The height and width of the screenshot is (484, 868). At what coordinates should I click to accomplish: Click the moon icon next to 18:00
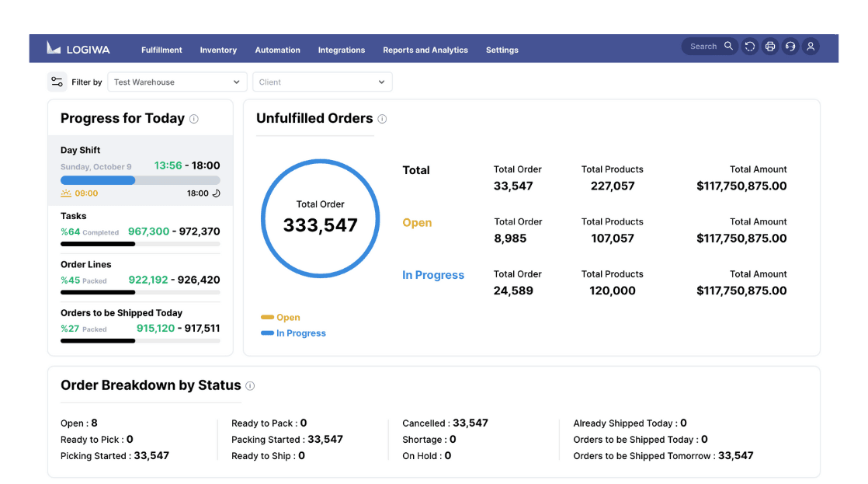(217, 193)
